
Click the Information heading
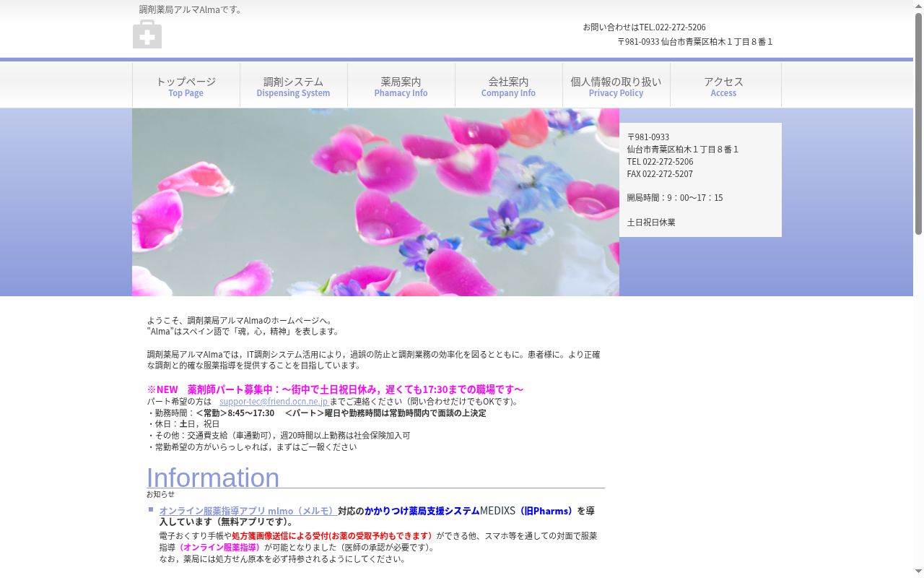213,478
